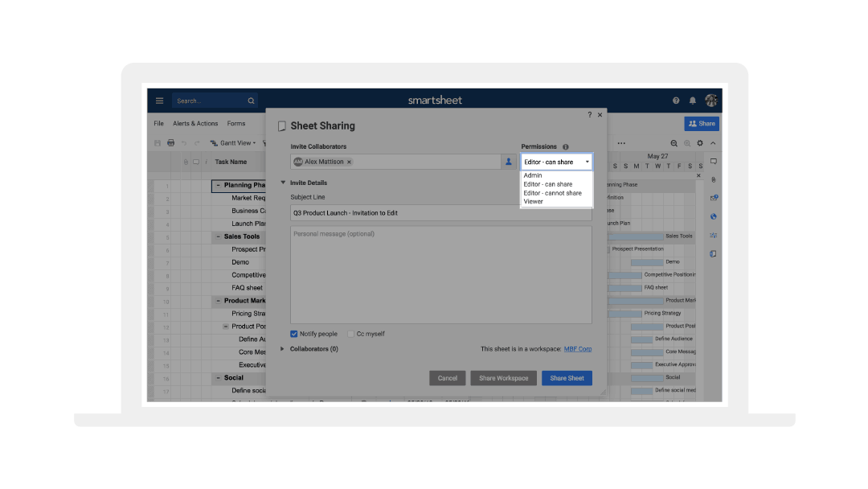Click the comments column header icon

[196, 162]
